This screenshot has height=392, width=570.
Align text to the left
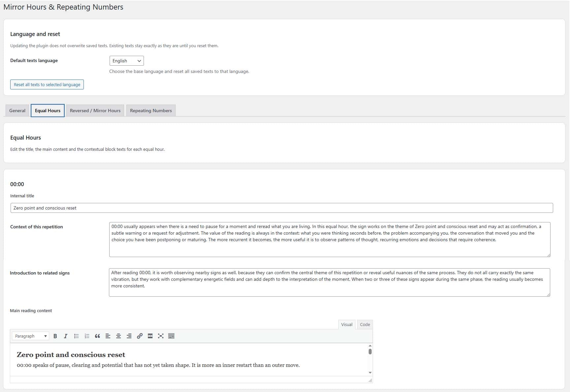point(108,336)
